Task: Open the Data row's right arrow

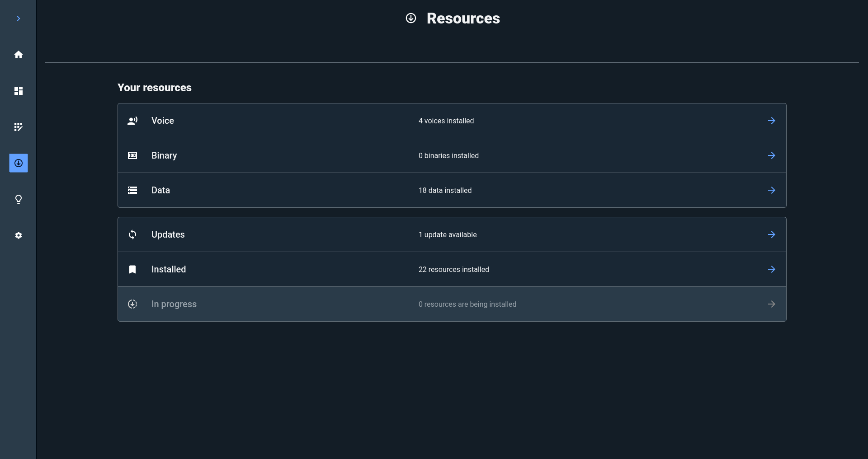Action: click(771, 190)
